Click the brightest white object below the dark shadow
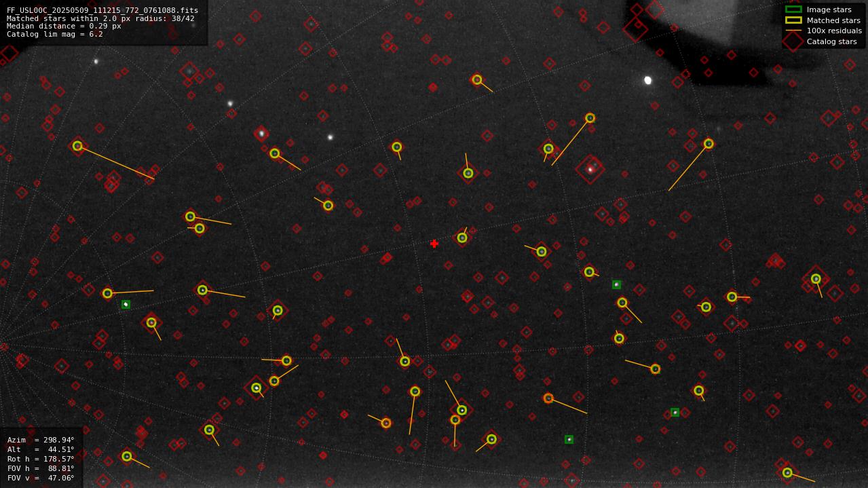Image resolution: width=868 pixels, height=488 pixels. [647, 80]
